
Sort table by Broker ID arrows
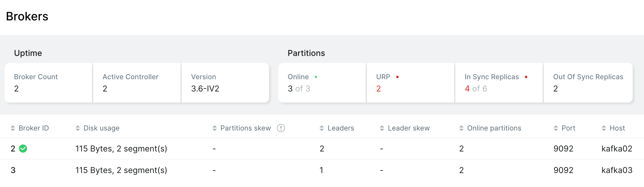click(x=13, y=128)
